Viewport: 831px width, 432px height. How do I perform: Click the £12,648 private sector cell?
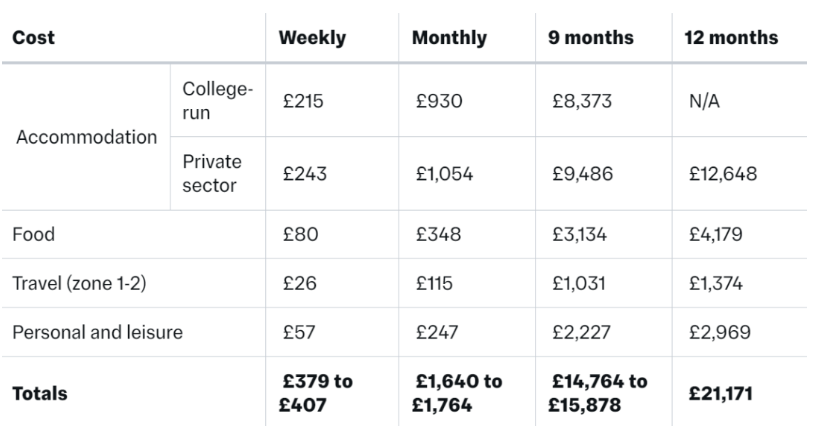723,174
